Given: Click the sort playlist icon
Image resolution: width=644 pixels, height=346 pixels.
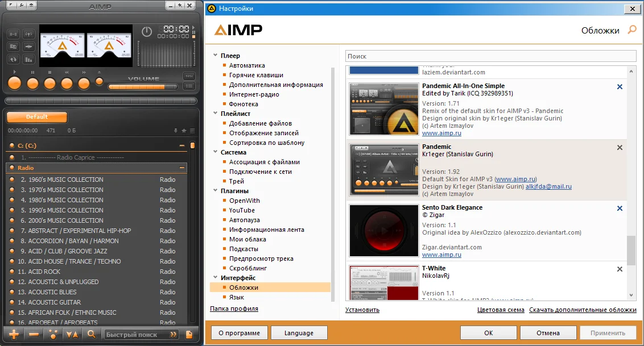Looking at the screenshot, I should (x=72, y=335).
